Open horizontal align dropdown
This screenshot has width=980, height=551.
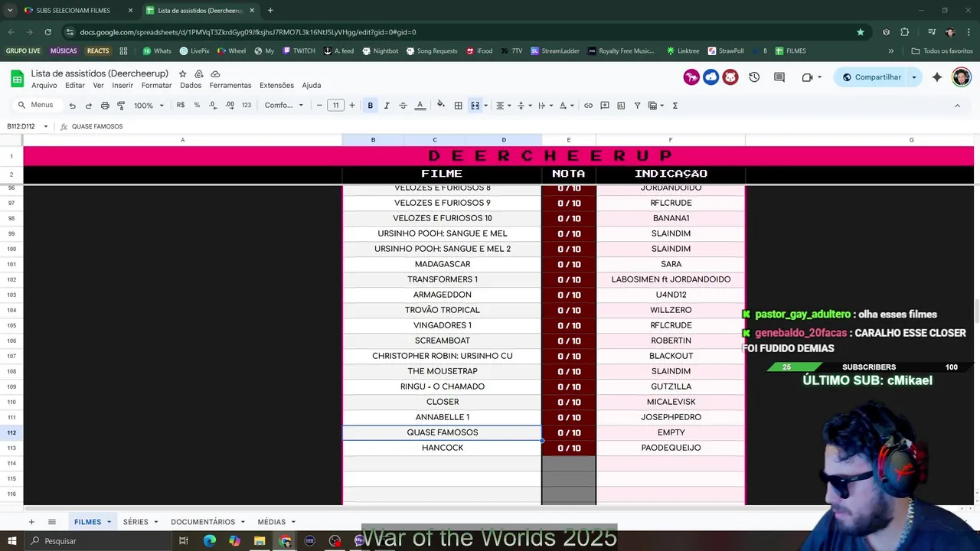503,106
